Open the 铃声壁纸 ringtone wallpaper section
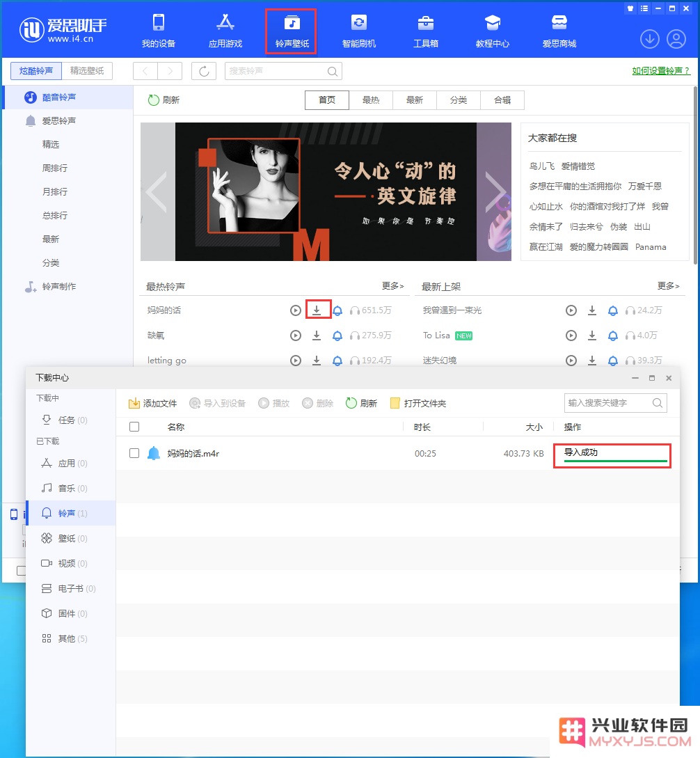Image resolution: width=700 pixels, height=758 pixels. [292, 31]
